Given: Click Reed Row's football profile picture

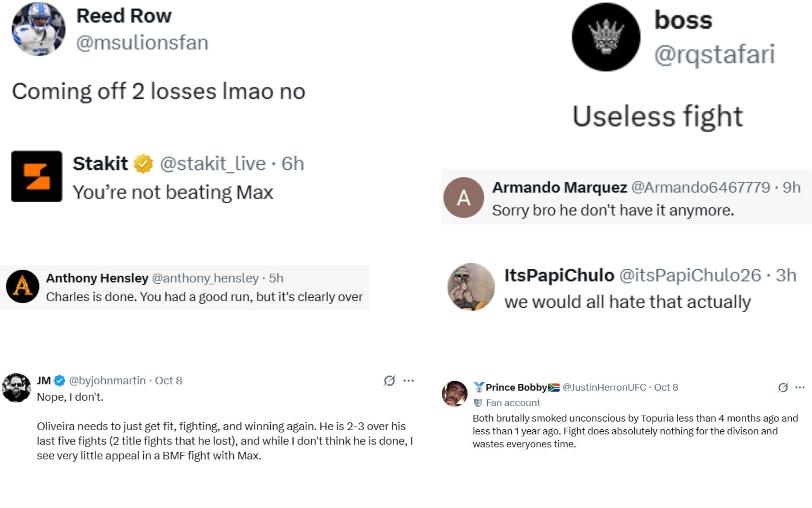Looking at the screenshot, I should point(38,29).
